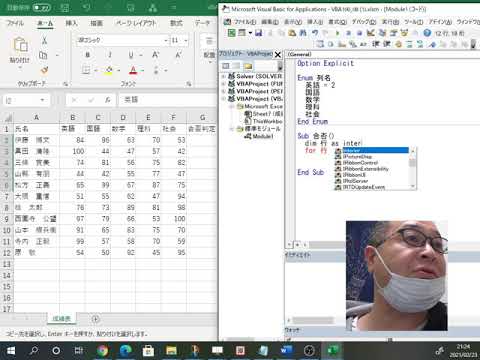The height and width of the screenshot is (360, 480).
Task: Open the VBA ツール menu
Action: coord(414,22)
